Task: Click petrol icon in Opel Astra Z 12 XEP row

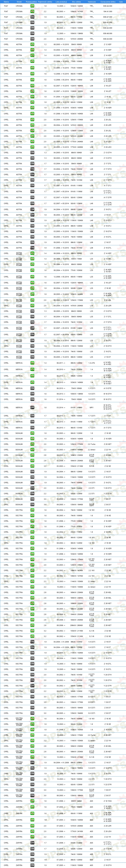Action: pyautogui.click(x=32, y=44)
